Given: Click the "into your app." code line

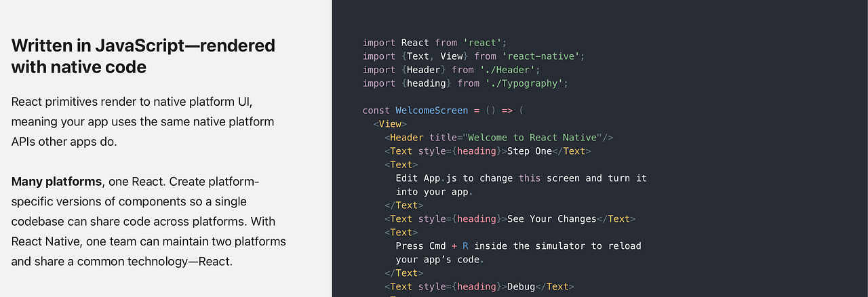Looking at the screenshot, I should pos(434,191).
